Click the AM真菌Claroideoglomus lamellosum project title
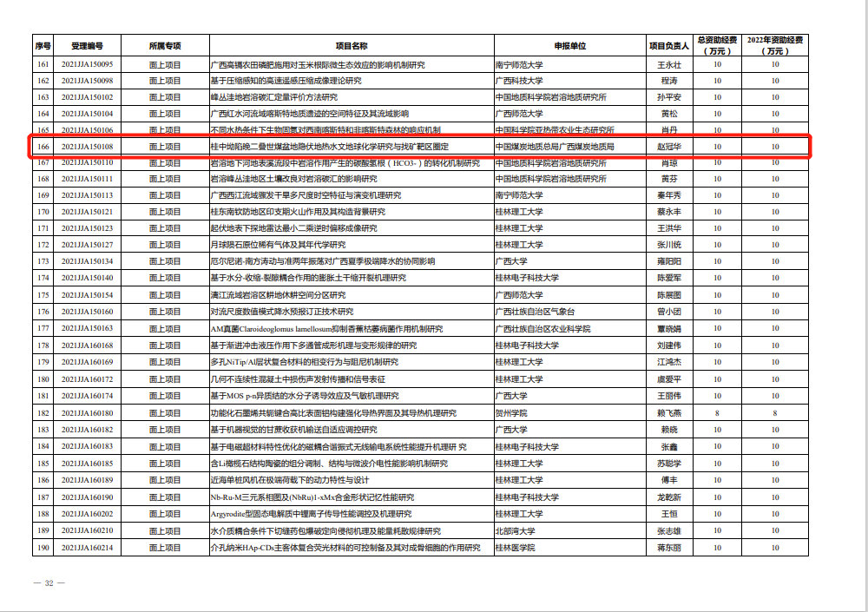This screenshot has height=612, width=868. click(x=326, y=329)
